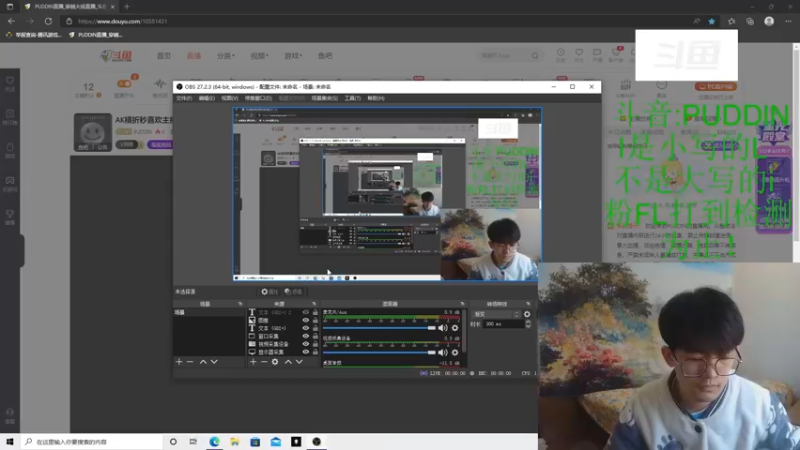Click the search magnifier on the Douyu page
The width and height of the screenshot is (800, 450).
tap(535, 56)
